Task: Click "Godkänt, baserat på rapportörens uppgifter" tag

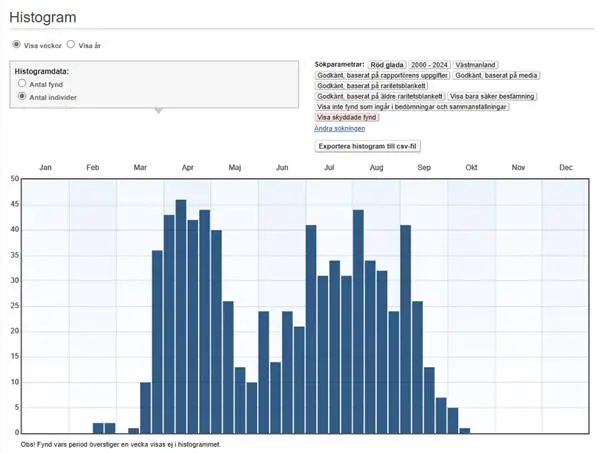Action: coord(382,75)
